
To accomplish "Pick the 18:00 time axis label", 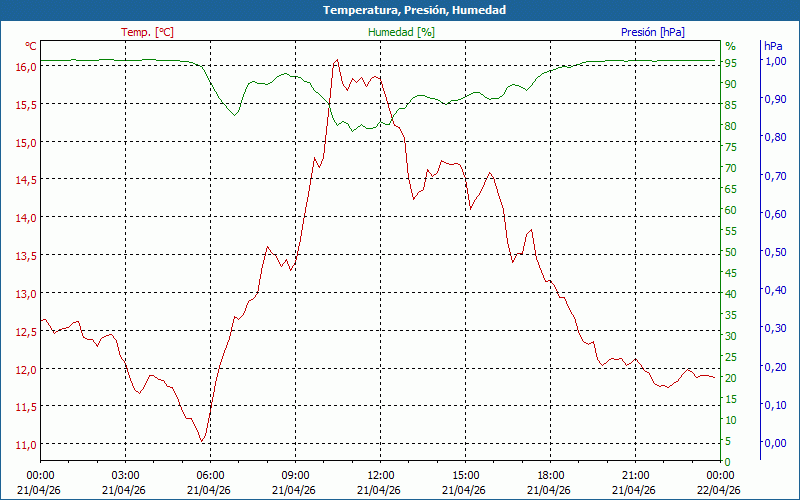I will (550, 475).
